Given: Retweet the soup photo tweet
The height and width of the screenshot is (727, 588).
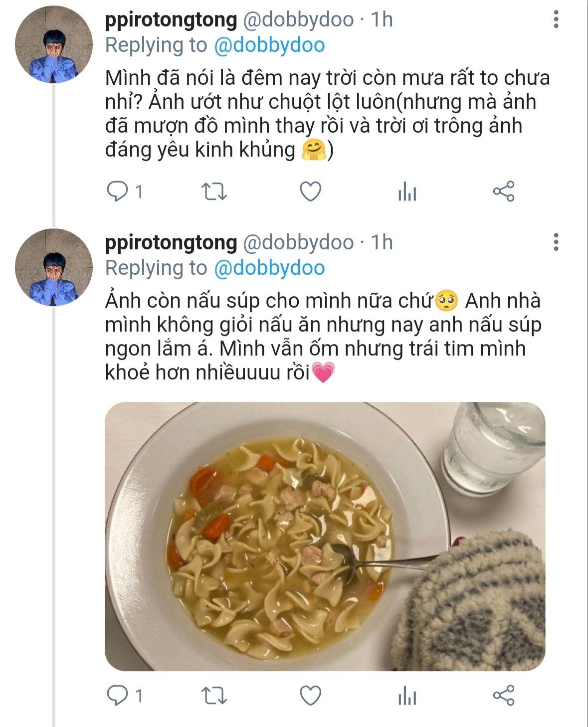Looking at the screenshot, I should point(214,696).
